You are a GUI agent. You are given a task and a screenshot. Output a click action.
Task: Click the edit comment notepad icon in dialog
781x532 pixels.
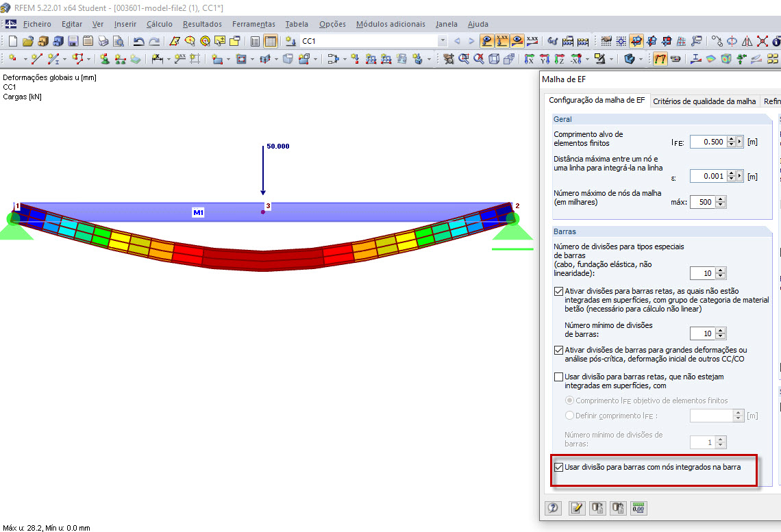pos(576,508)
